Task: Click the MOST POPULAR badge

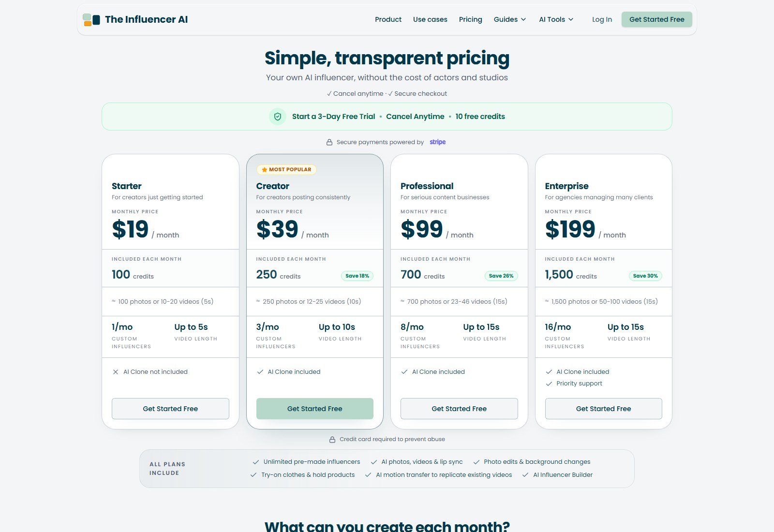Action: [286, 170]
